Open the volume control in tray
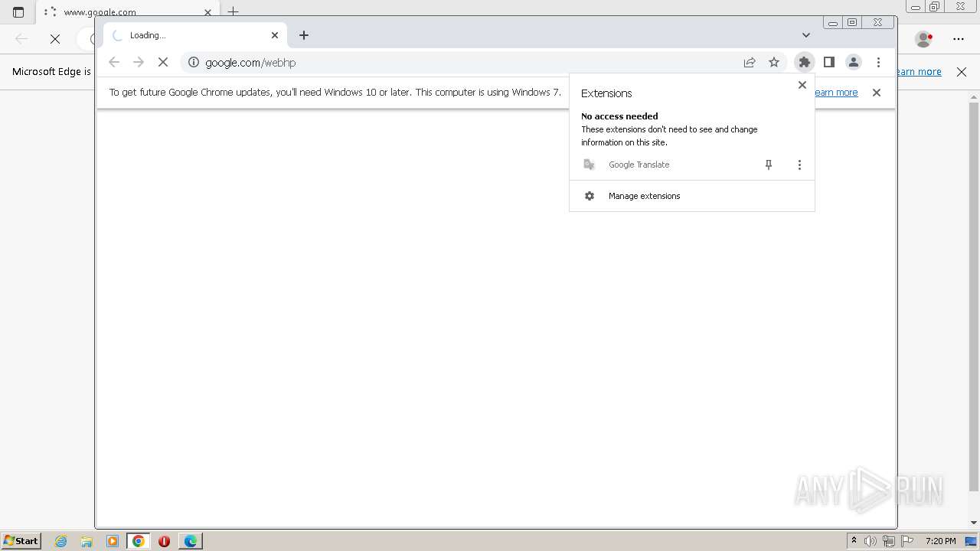 coord(871,541)
